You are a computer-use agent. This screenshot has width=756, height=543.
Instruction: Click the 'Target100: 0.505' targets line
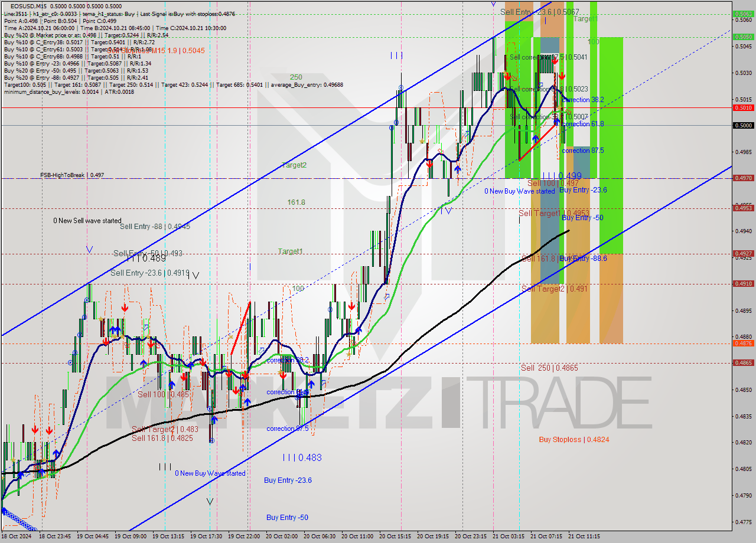(173, 85)
